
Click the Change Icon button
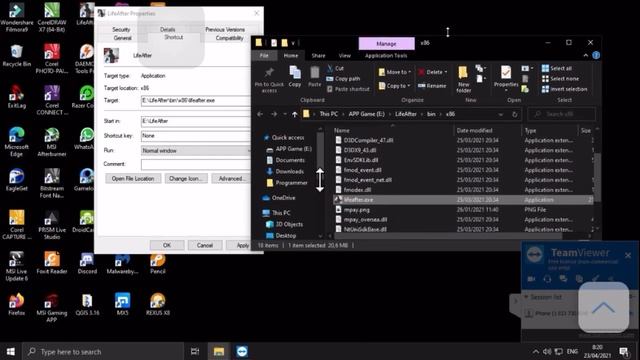click(x=186, y=178)
